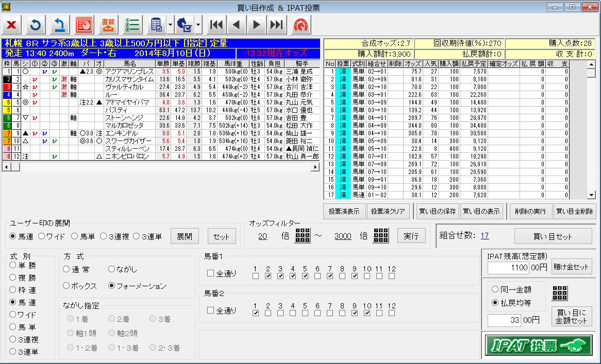Go to next race arrow icon
This screenshot has height=364, width=601.
point(256,25)
